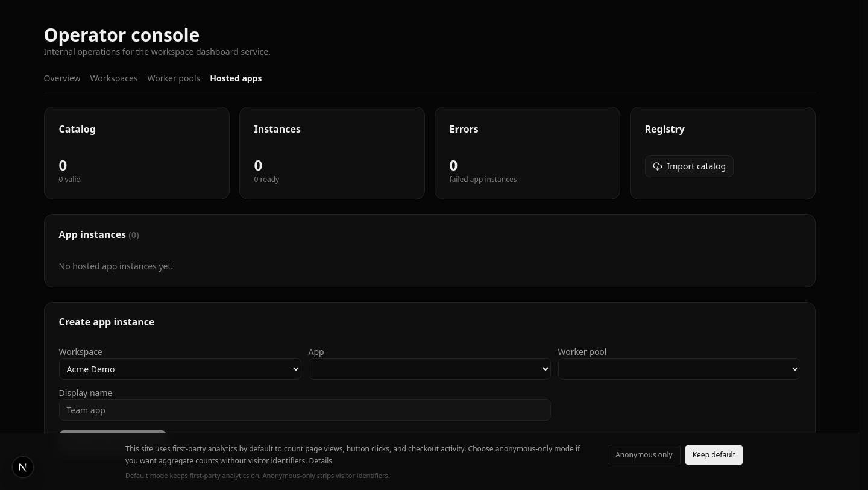Choose Anonymous only analytics mode

pyautogui.click(x=644, y=455)
